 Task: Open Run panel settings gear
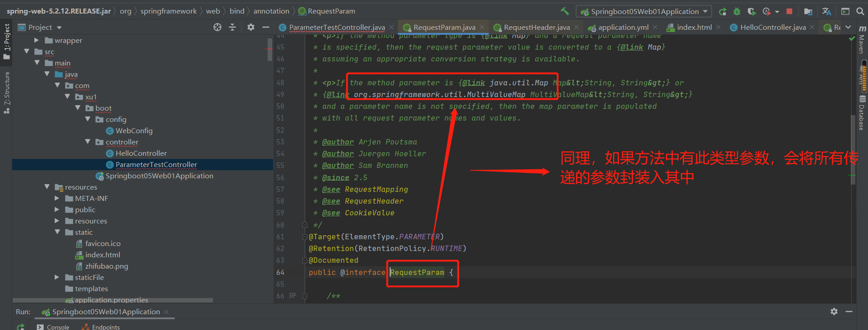coord(834,311)
